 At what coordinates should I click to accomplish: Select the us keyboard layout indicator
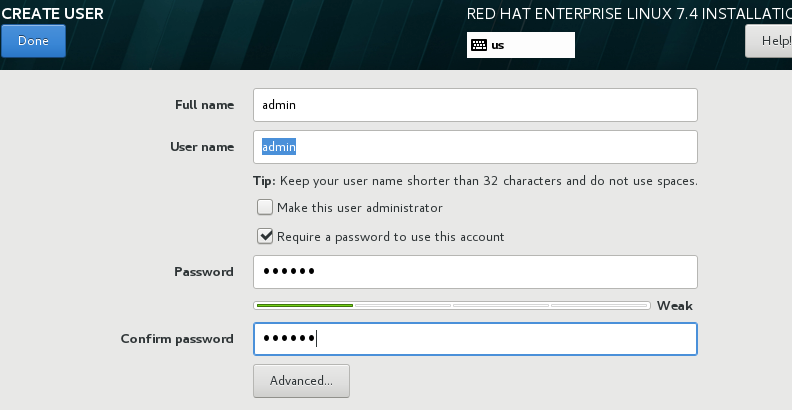[521, 45]
